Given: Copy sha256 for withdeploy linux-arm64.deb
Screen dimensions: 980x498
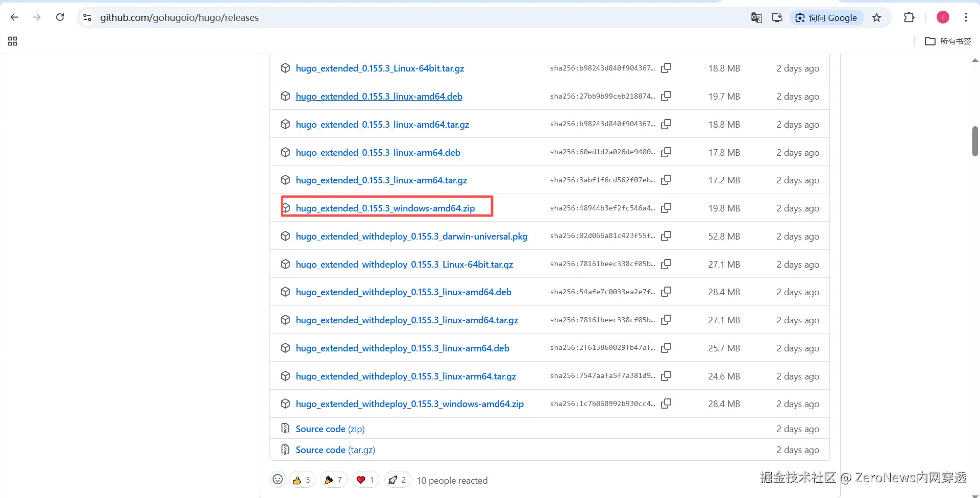Looking at the screenshot, I should pos(666,348).
